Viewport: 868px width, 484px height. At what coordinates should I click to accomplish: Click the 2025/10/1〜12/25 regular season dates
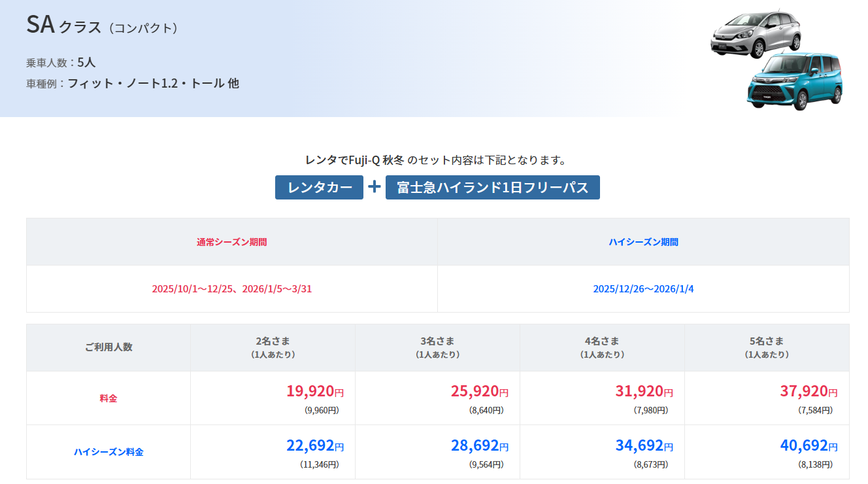tap(232, 288)
